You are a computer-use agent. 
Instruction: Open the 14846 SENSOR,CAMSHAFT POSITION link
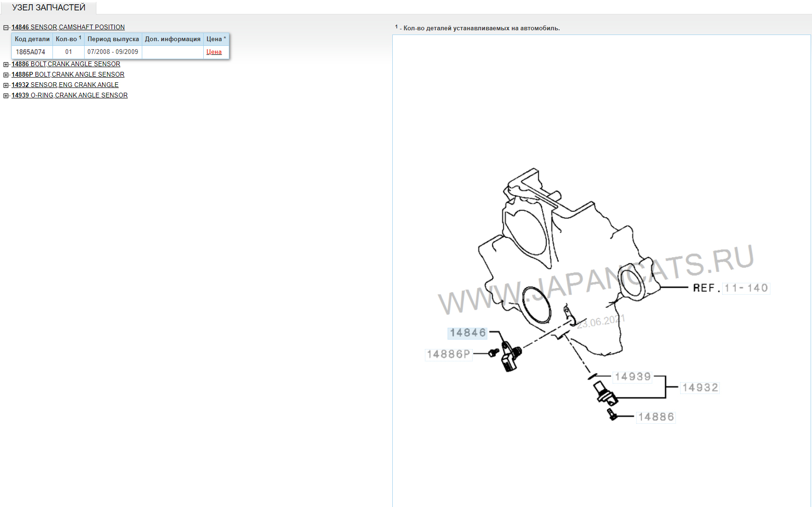pyautogui.click(x=68, y=27)
